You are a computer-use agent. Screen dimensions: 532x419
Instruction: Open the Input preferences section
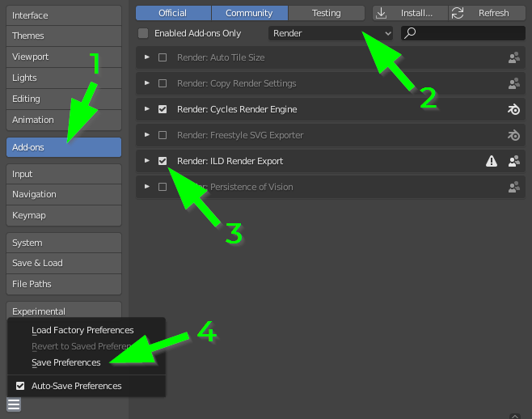coord(64,174)
